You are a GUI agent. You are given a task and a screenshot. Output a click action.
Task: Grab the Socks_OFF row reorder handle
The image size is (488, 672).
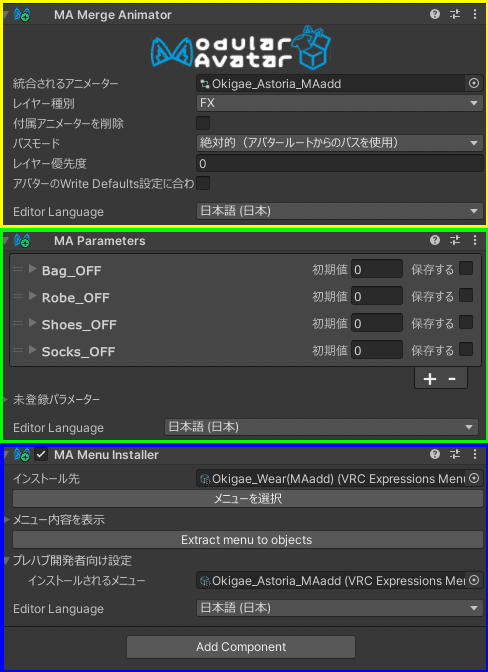point(18,351)
